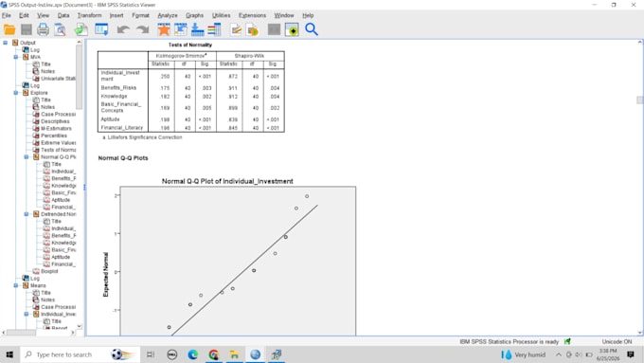The image size is (644, 363).
Task: Collapse the Explore node in outline
Action: [16, 93]
